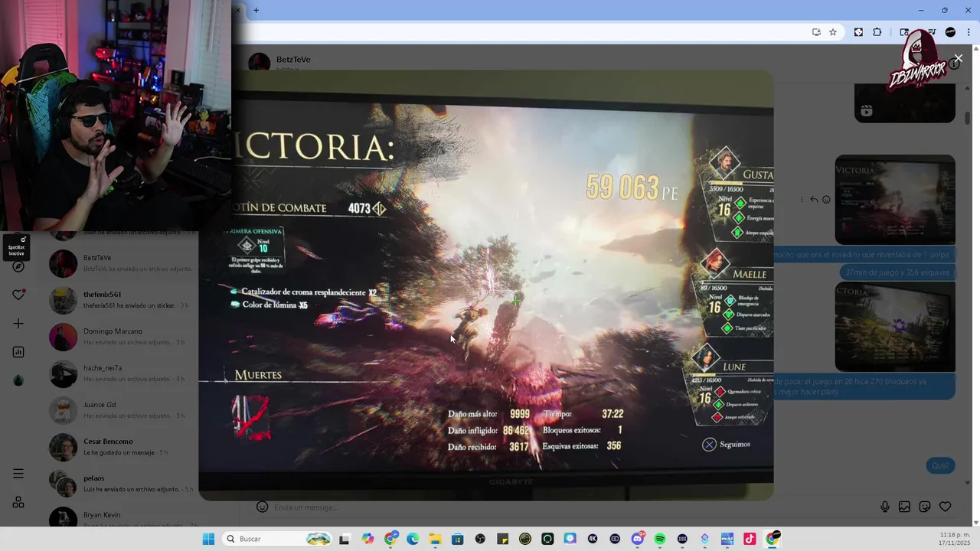The width and height of the screenshot is (980, 551).
Task: Open three-dot options next to image message
Action: coord(802,200)
